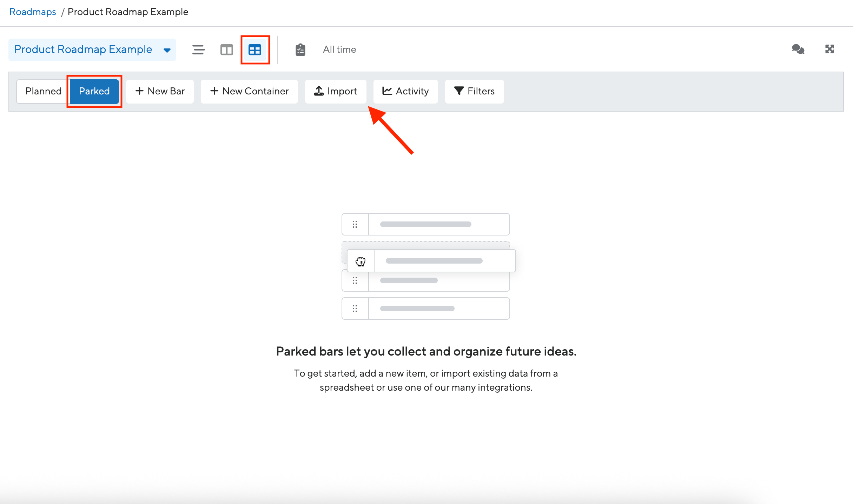Screen dimensions: 853x504
Task: Select the Parked toggle
Action: (x=94, y=91)
